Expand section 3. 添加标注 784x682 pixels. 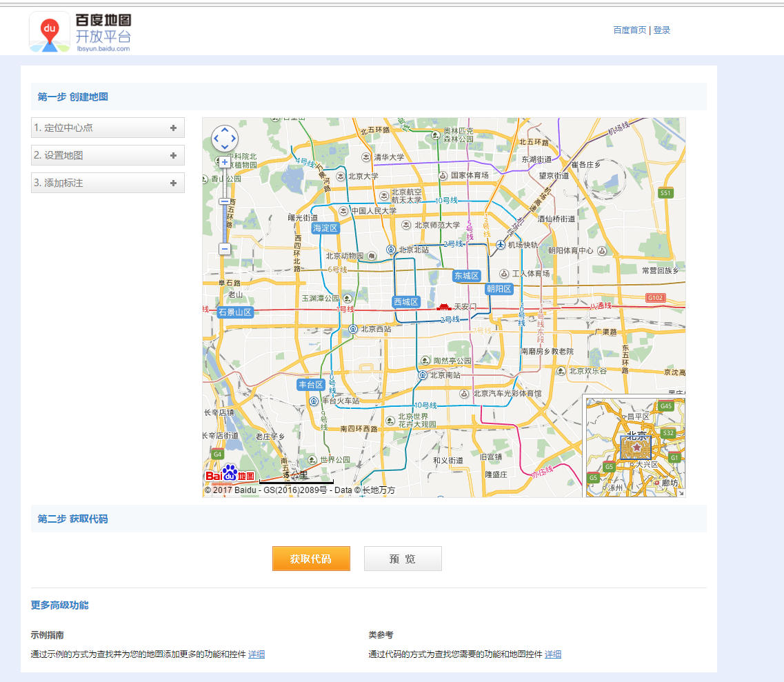(108, 183)
